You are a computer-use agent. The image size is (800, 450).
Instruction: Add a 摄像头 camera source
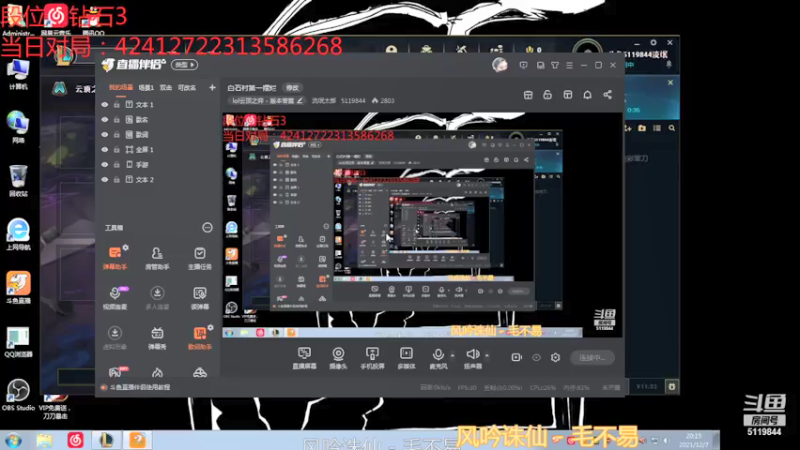click(338, 358)
